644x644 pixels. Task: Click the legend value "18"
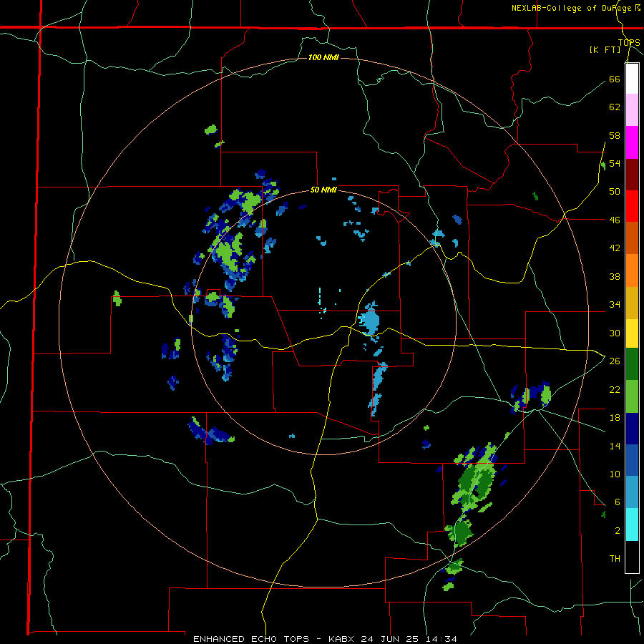click(615, 418)
